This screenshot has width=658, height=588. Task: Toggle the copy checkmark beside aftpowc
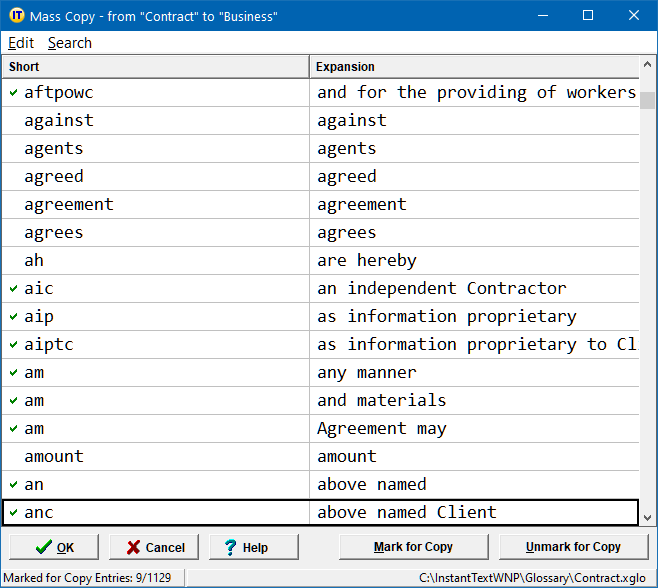click(x=14, y=92)
